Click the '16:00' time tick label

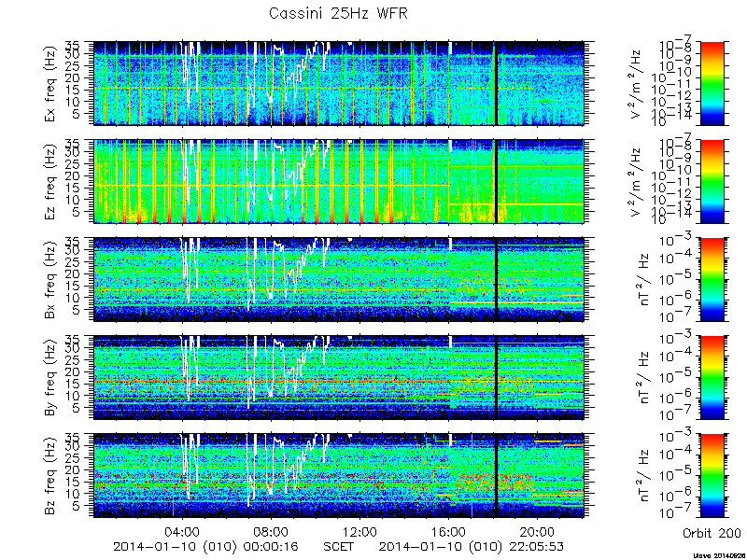(x=448, y=531)
